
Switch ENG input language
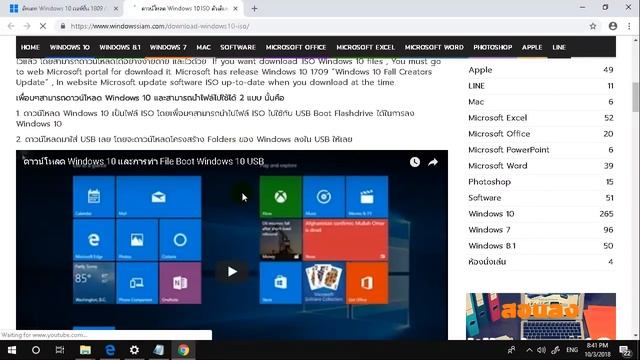coord(572,350)
